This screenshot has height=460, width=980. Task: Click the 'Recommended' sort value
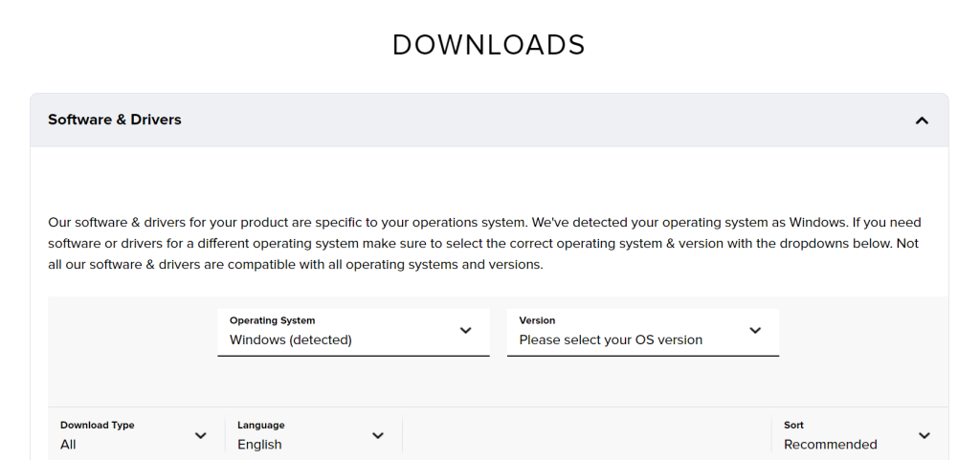(x=830, y=445)
